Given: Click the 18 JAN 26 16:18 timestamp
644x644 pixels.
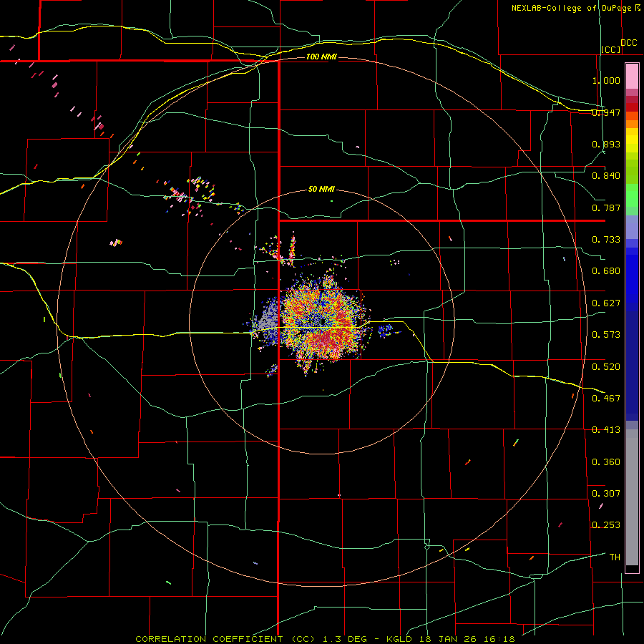Looking at the screenshot, I should pos(467,639).
